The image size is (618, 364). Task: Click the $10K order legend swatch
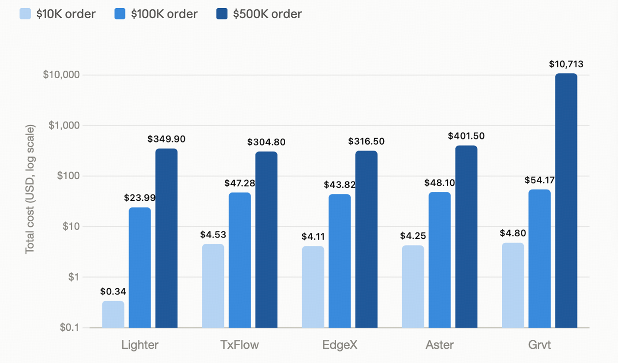(25, 14)
